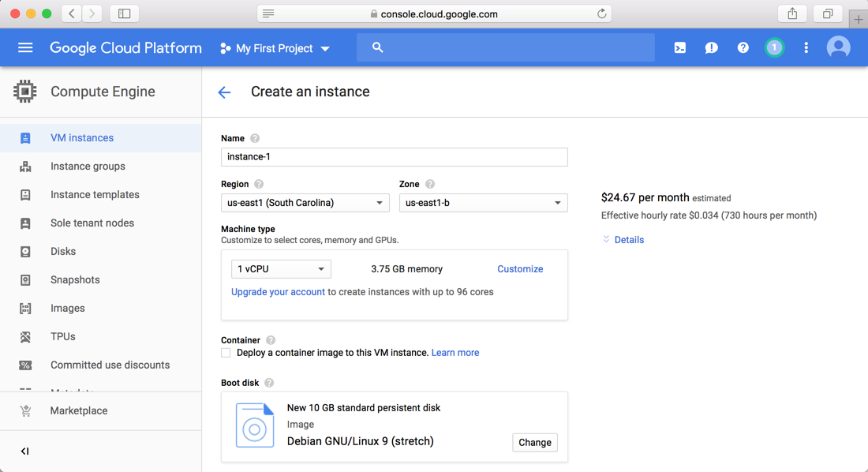Open the Zone us-east1-b dropdown

(x=483, y=203)
